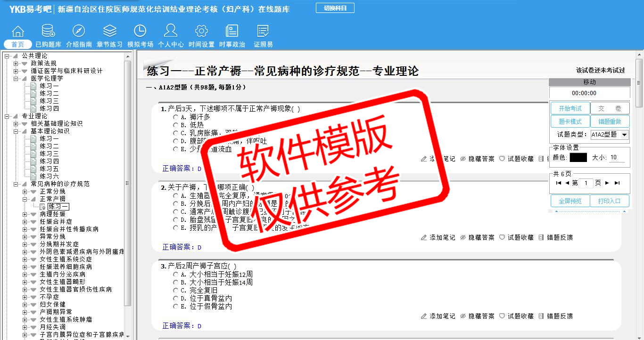Screen dimensions: 644x340
Task: Open 证照易 checklist icon
Action: tap(263, 32)
